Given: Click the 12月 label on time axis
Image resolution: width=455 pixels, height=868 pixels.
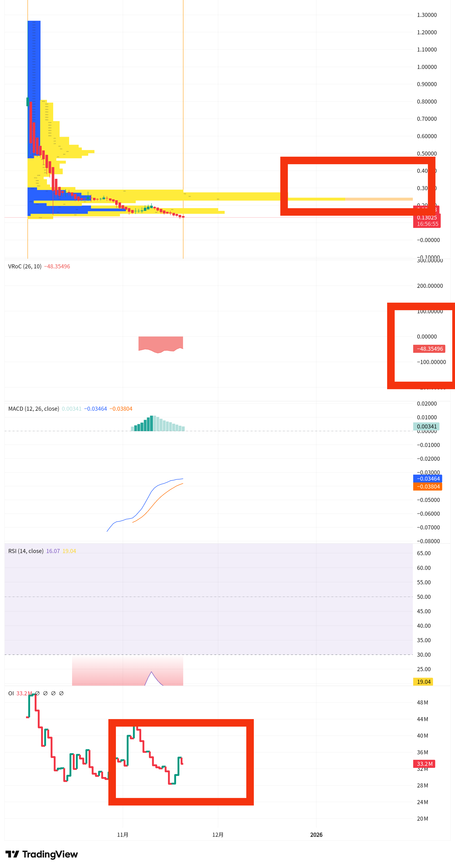Looking at the screenshot, I should (x=218, y=835).
